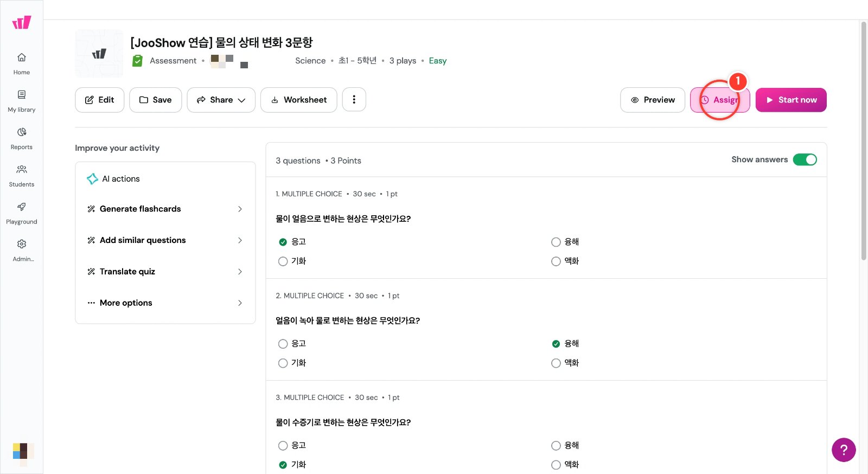Click the Science subject label
Screen dimensions: 868x474
point(310,61)
